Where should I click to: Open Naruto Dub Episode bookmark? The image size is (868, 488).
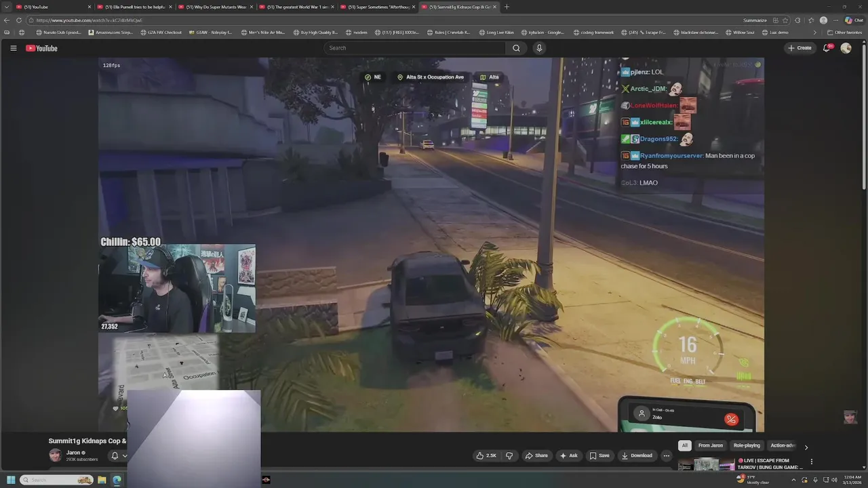58,33
